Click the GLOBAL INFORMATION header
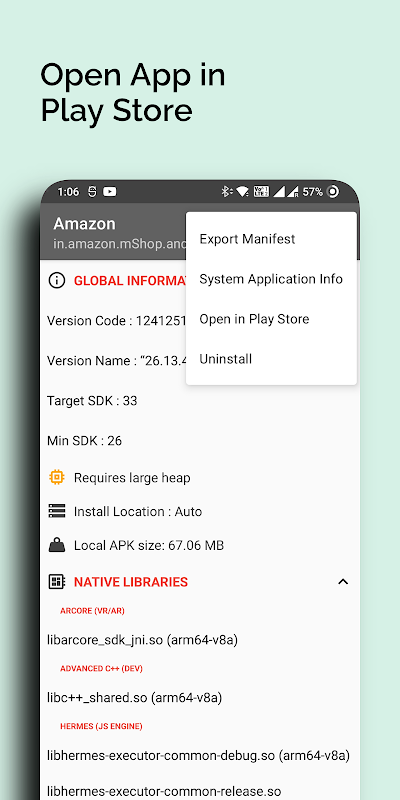The height and width of the screenshot is (800, 400). point(130,281)
